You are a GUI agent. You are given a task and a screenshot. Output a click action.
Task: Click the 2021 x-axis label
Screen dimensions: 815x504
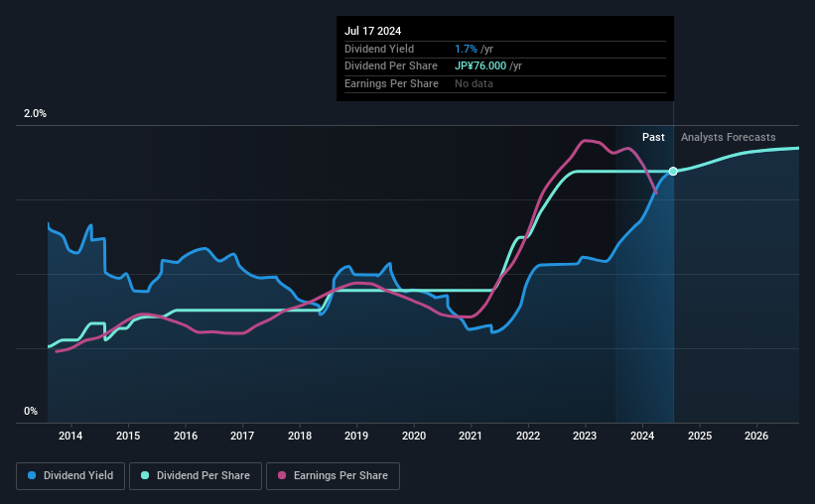[471, 436]
